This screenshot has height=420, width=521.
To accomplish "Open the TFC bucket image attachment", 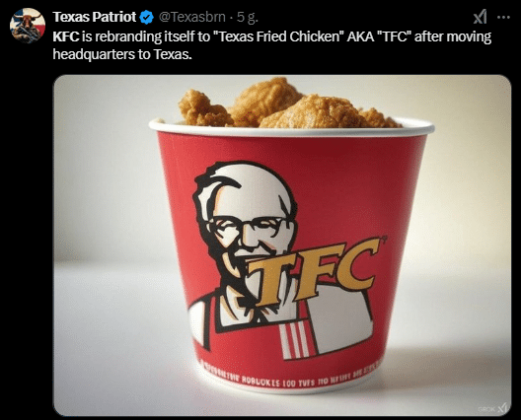I will coord(282,245).
